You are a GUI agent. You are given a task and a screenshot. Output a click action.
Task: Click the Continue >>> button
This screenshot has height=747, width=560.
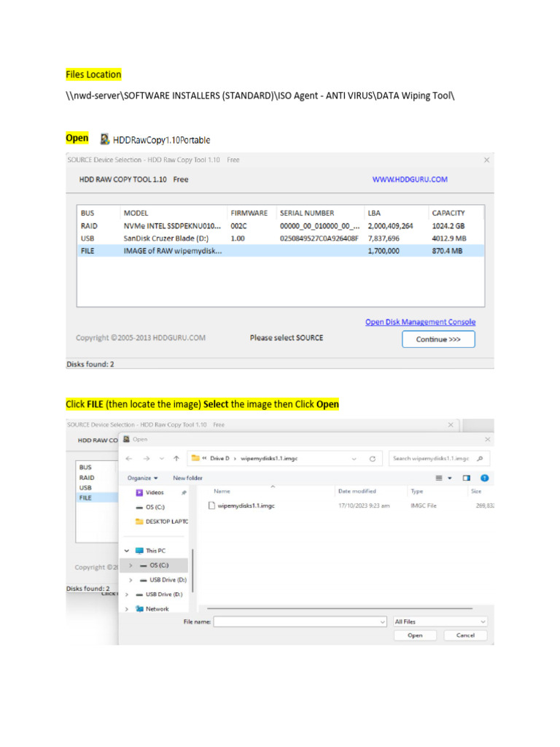click(438, 339)
